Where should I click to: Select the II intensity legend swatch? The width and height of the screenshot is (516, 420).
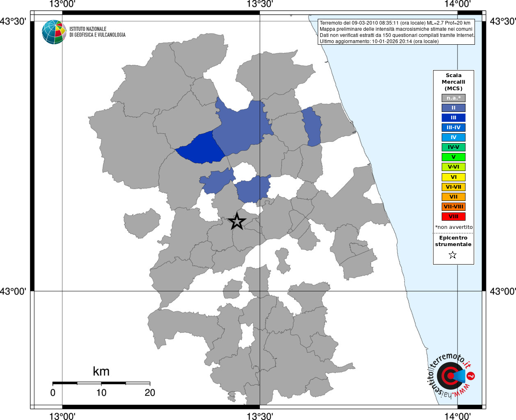tap(454, 108)
